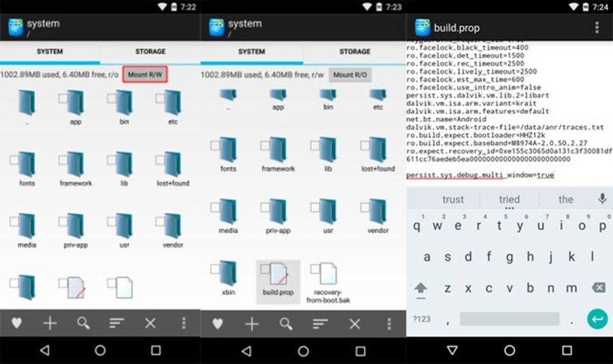The width and height of the screenshot is (613, 364).
Task: Open the usr folder in Mount R/W screen
Action: coord(124,230)
